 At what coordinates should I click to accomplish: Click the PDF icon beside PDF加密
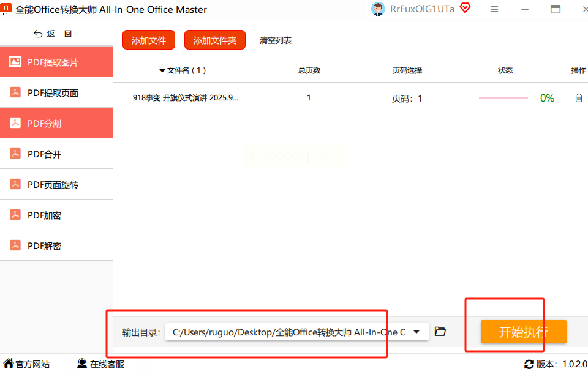pos(15,215)
